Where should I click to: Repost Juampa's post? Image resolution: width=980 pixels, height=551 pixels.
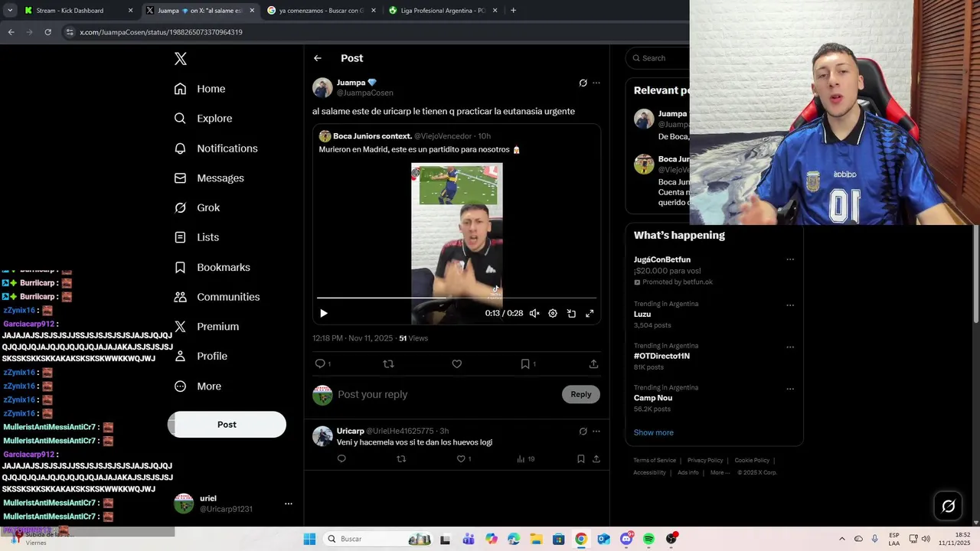[388, 364]
